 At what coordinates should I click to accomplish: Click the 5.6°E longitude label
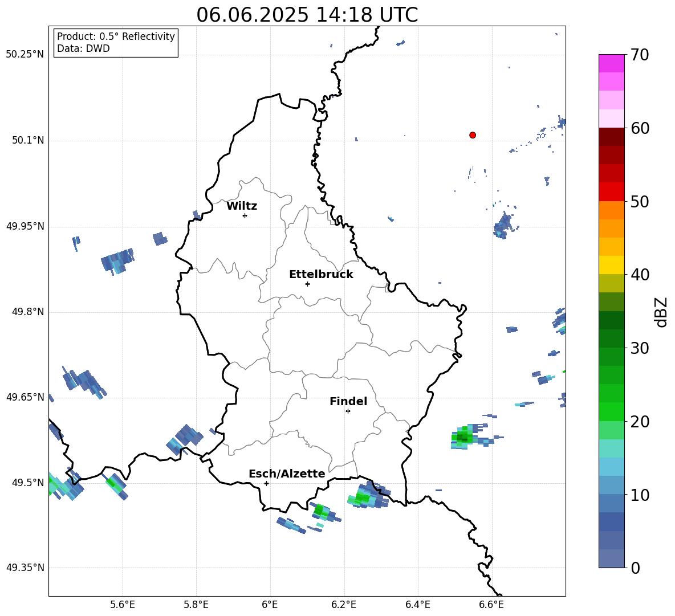click(122, 605)
